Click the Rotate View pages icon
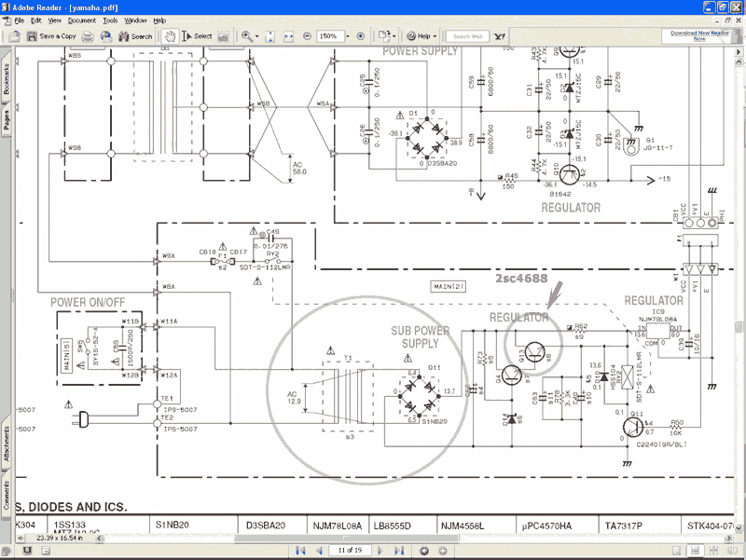This screenshot has height=560, width=746. (x=384, y=35)
